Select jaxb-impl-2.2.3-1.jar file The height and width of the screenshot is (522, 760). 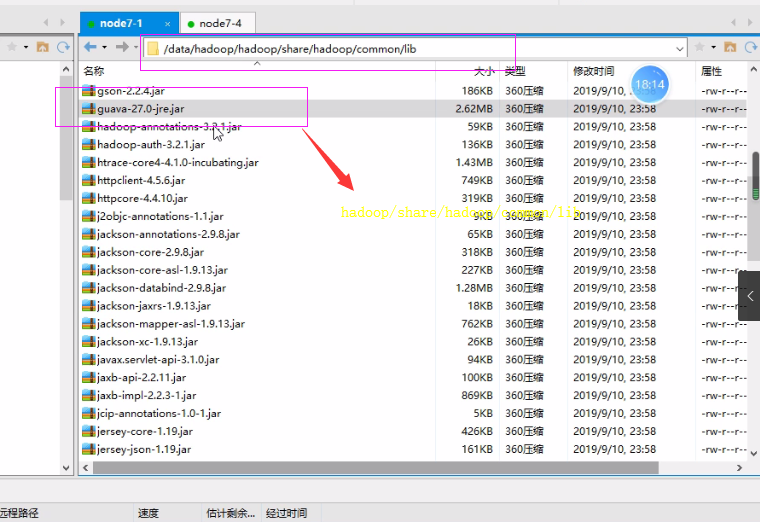click(x=146, y=395)
